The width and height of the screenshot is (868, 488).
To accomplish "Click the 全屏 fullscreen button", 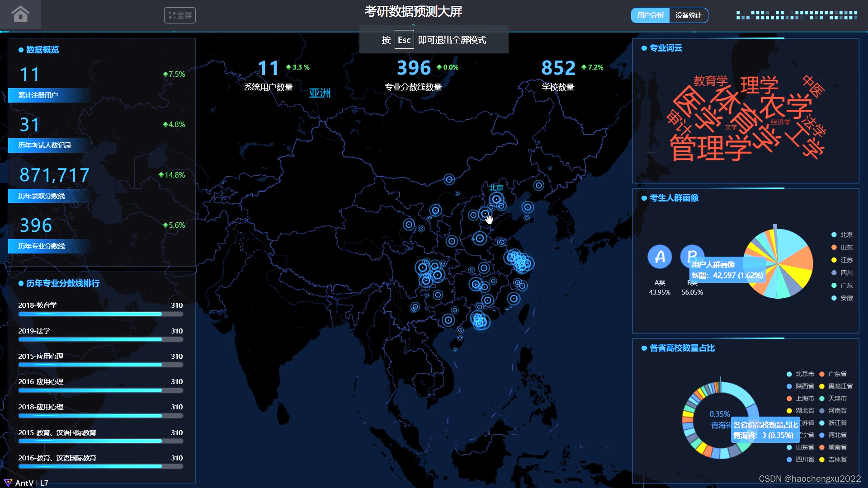I will pos(180,15).
